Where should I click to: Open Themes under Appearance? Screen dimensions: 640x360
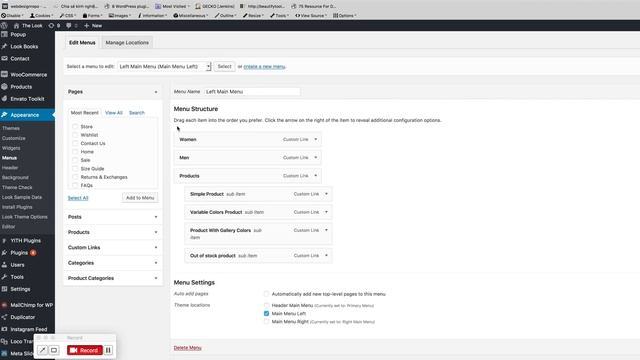[x=11, y=128]
